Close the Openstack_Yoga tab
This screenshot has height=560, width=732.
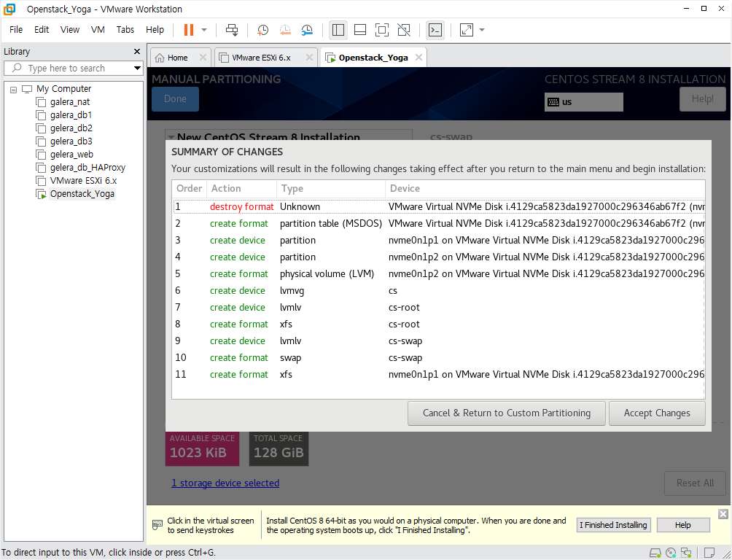(418, 57)
